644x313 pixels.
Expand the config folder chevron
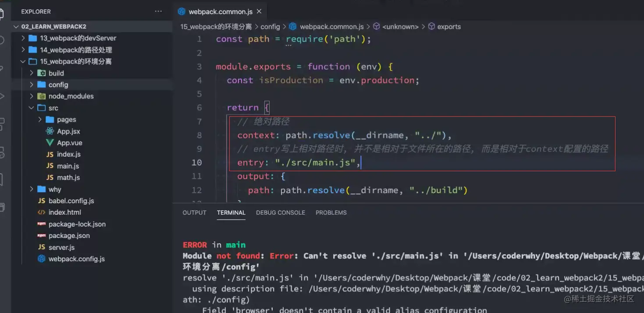click(x=32, y=84)
